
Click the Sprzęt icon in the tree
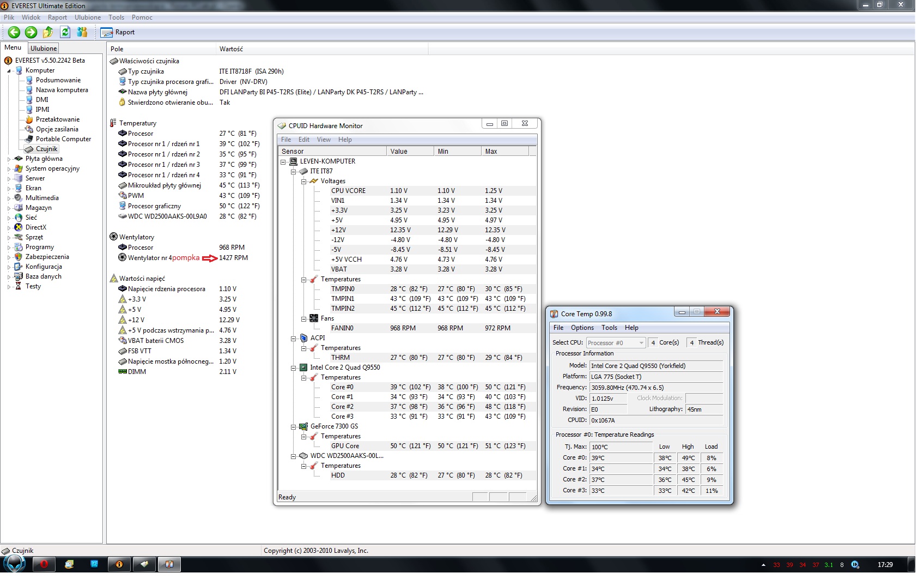click(19, 237)
